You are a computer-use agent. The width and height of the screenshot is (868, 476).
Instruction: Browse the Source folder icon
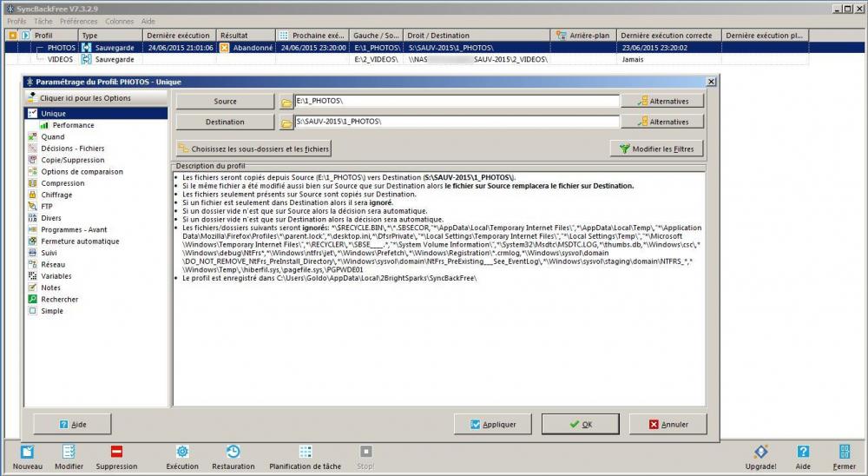(286, 102)
